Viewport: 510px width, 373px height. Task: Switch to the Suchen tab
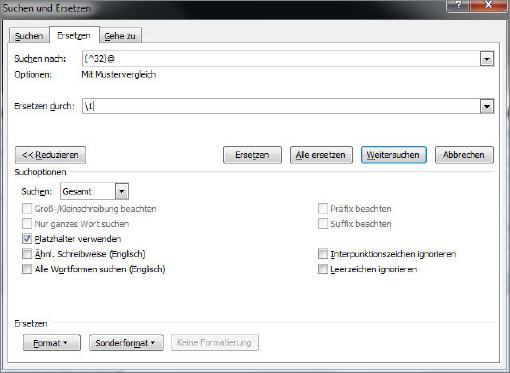tap(29, 36)
